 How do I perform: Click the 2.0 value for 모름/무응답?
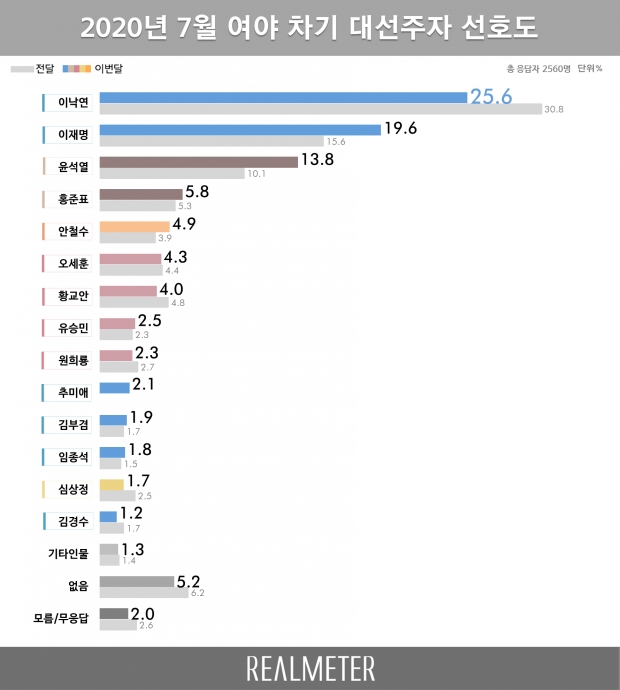coord(143,614)
